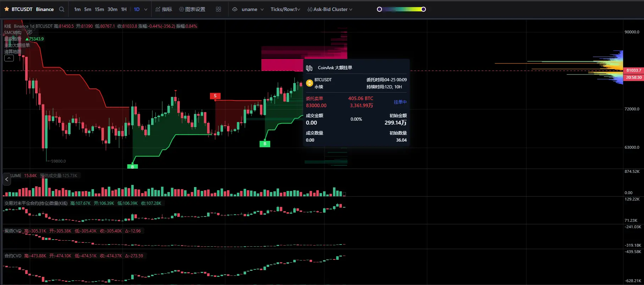
Task: Switch to the 30m timeframe
Action: (112, 9)
